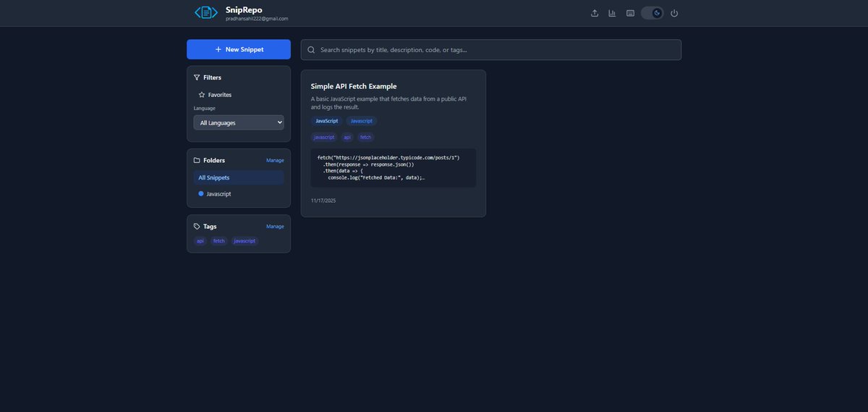Viewport: 868px width, 412px height.
Task: Click Manage link in Tags panel
Action: click(x=275, y=227)
